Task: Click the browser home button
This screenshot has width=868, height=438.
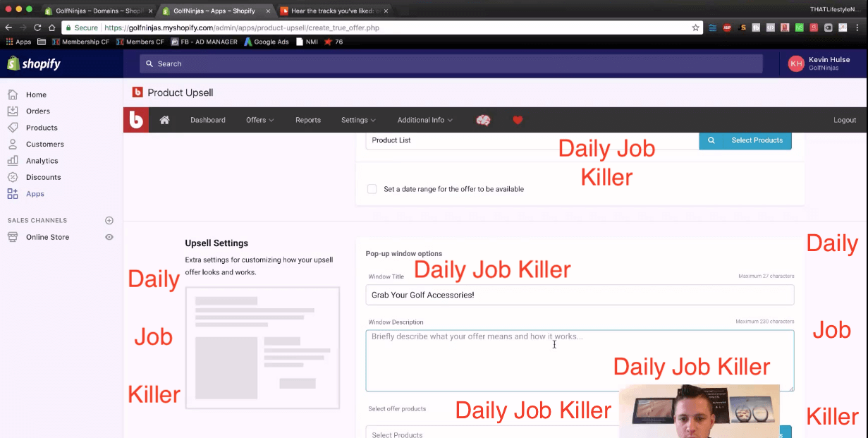Action: click(51, 28)
